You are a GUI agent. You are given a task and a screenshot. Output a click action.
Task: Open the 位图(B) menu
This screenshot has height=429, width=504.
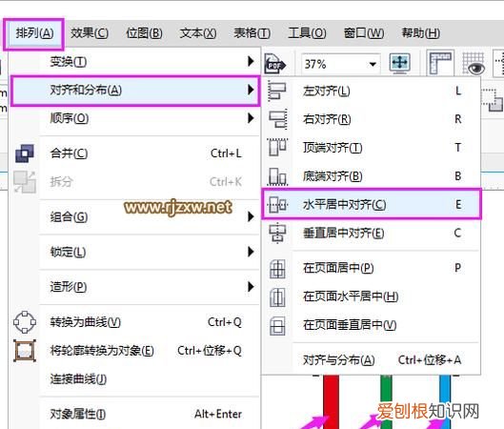click(x=144, y=33)
